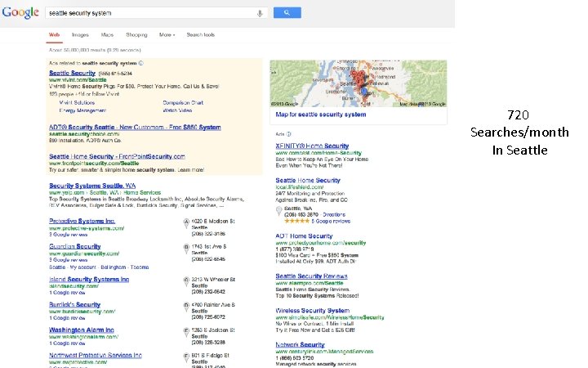The height and width of the screenshot is (368, 588).
Task: Open Map for seattle security system link
Action: click(321, 114)
